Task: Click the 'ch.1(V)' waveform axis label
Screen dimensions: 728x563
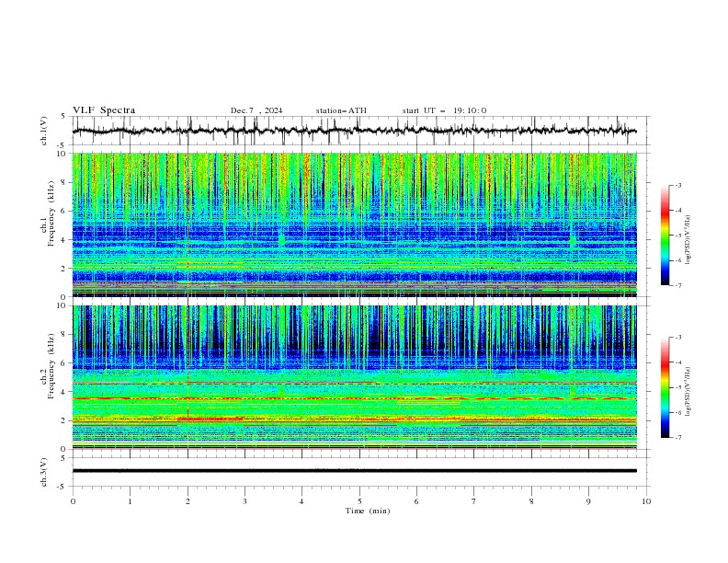Action: (44, 131)
